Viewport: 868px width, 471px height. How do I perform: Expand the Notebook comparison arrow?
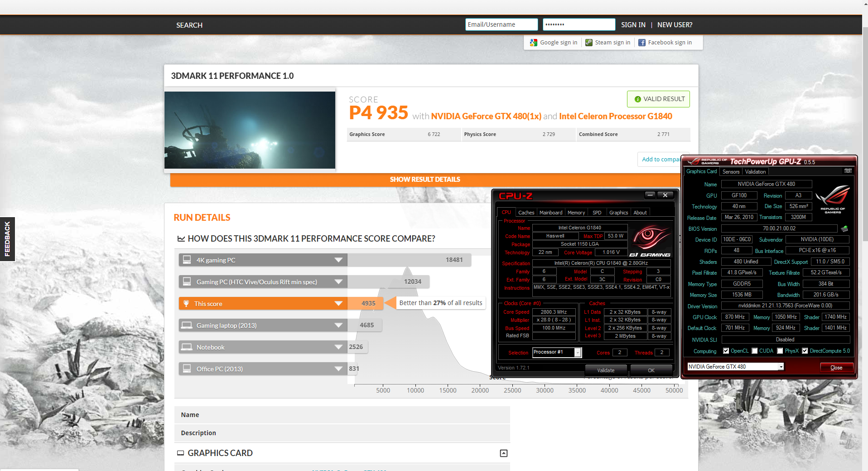coord(338,347)
